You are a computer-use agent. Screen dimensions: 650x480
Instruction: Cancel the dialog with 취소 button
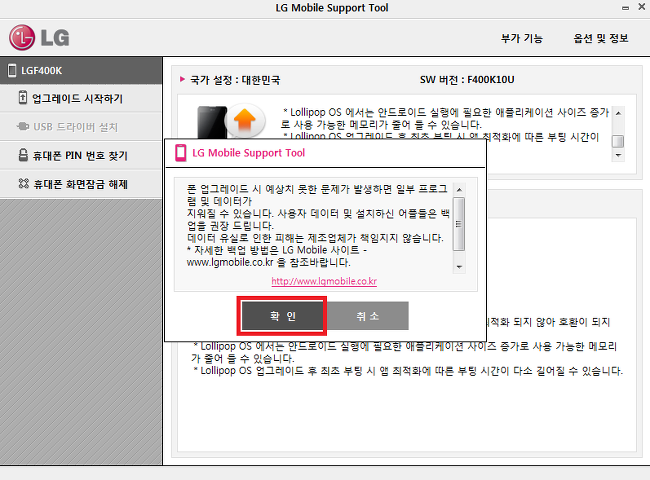[x=368, y=316]
